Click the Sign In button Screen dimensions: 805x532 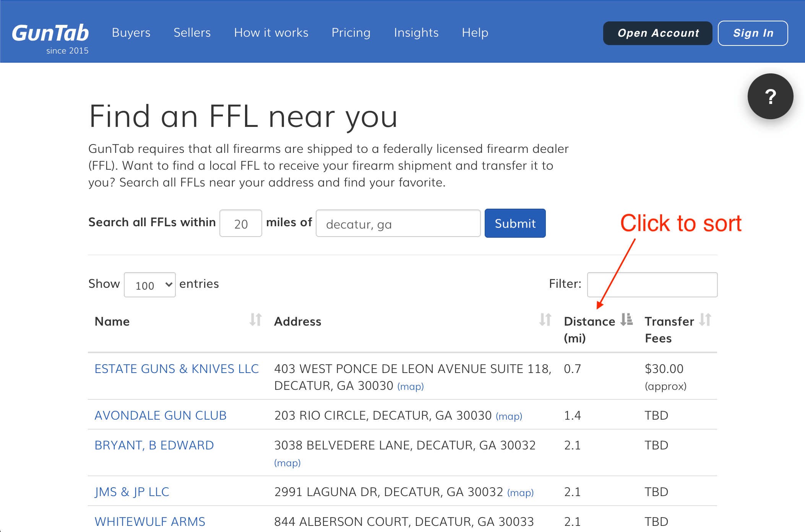pos(753,33)
